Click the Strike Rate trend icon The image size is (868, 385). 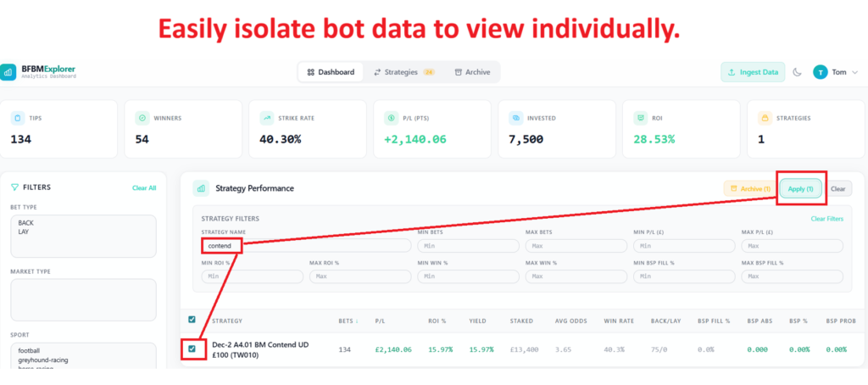tap(267, 118)
